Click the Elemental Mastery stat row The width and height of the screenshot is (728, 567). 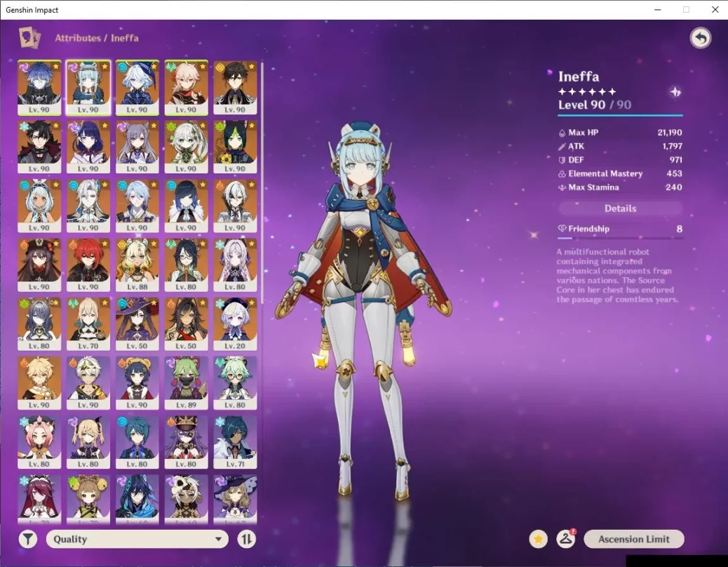pos(620,173)
